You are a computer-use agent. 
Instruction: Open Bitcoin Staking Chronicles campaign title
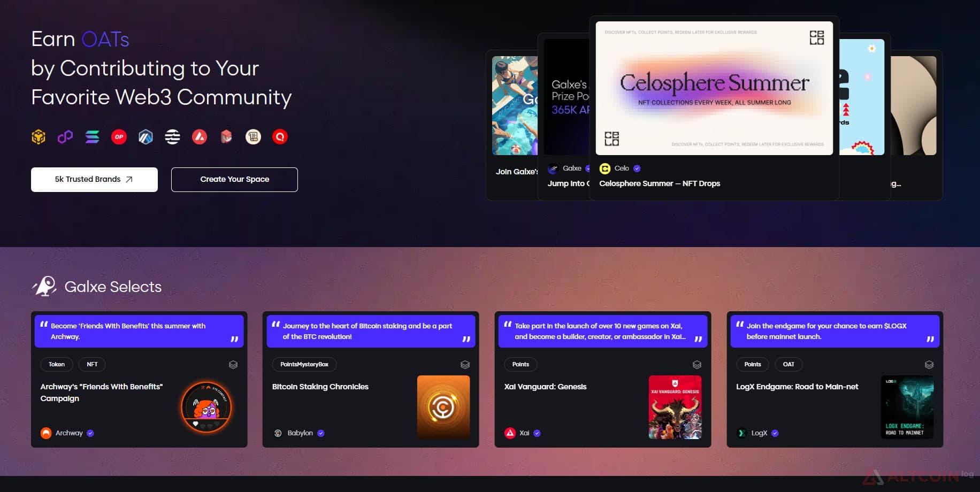(x=320, y=387)
